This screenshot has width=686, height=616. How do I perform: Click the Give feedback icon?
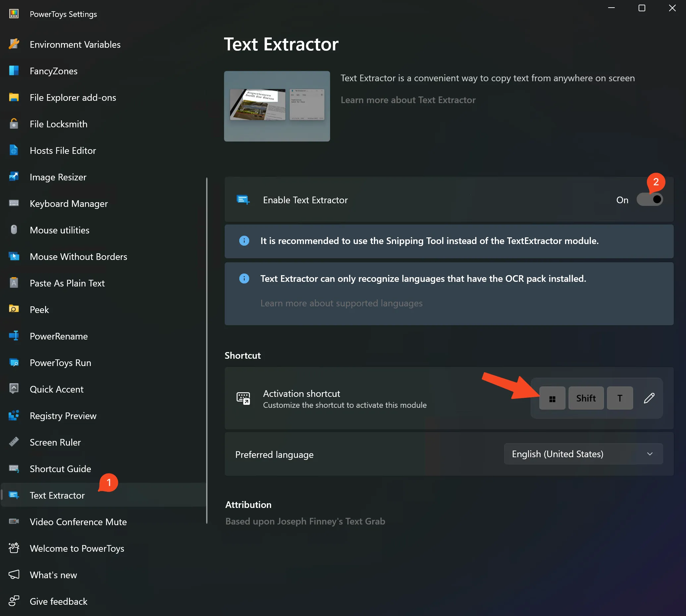14,601
